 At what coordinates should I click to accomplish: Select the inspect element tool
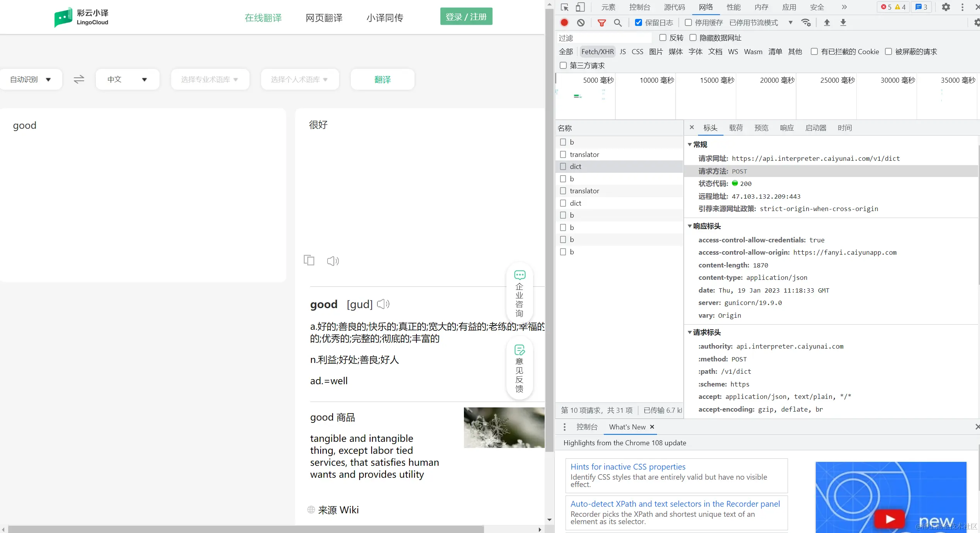pos(564,7)
